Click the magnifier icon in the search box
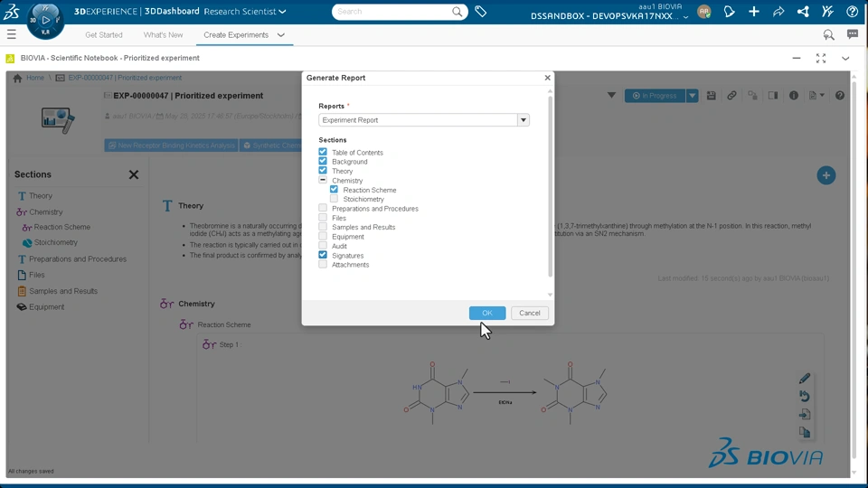The width and height of the screenshot is (868, 488). pyautogui.click(x=457, y=12)
